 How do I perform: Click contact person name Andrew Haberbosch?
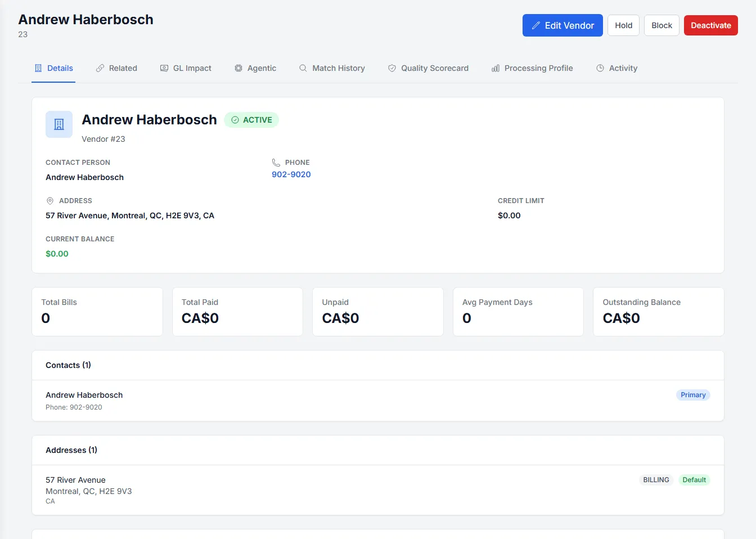point(84,177)
